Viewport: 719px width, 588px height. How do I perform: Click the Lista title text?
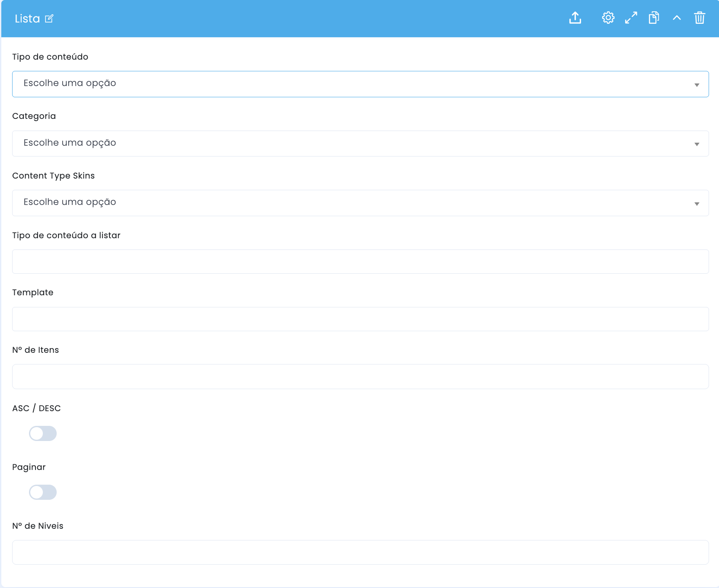(27, 19)
